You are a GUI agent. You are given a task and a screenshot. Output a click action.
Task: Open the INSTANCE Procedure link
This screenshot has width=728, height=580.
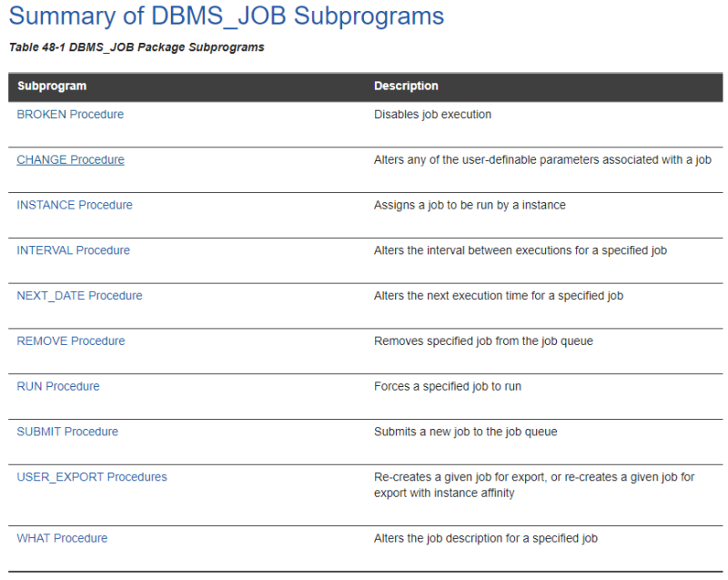(74, 205)
